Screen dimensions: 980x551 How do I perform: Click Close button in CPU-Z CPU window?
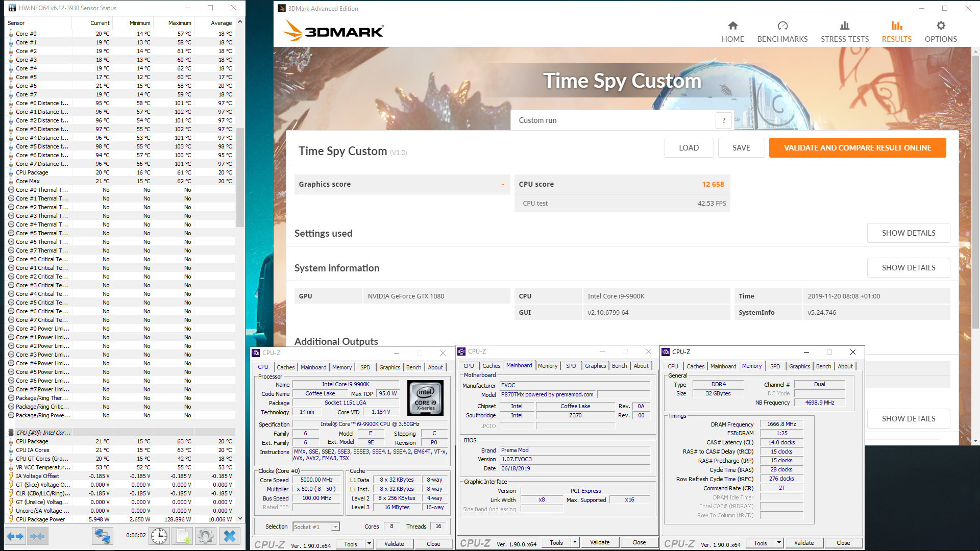click(433, 544)
